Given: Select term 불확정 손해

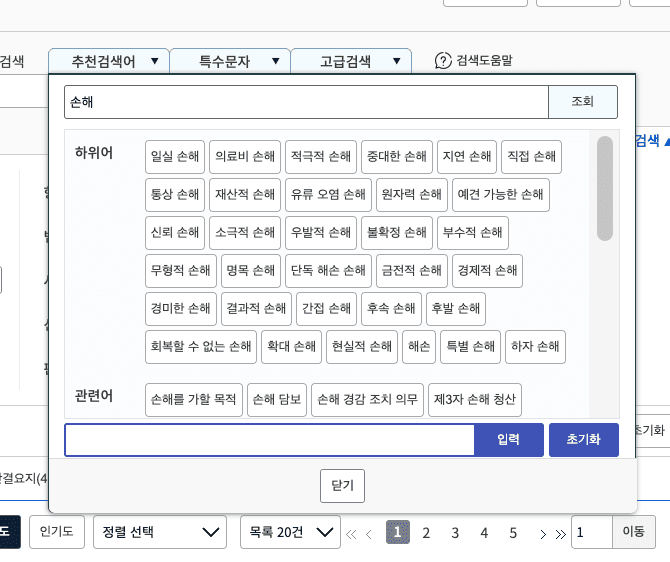Looking at the screenshot, I should click(x=397, y=233).
